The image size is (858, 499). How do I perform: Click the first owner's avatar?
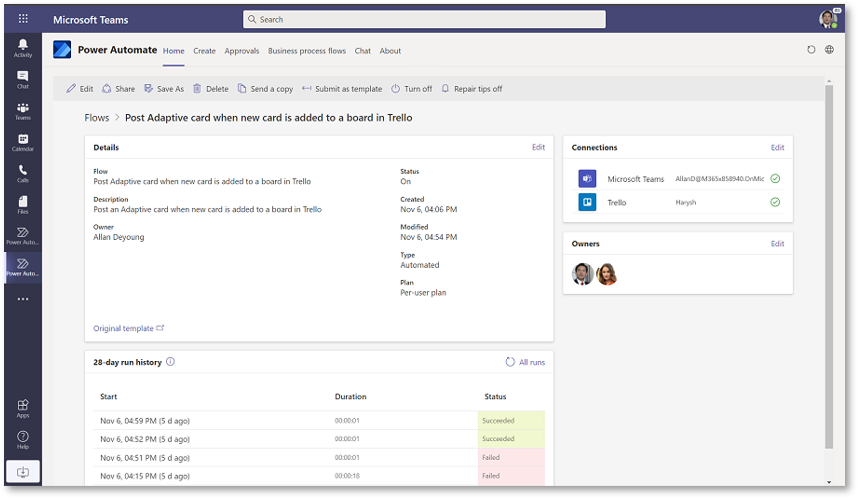[582, 274]
